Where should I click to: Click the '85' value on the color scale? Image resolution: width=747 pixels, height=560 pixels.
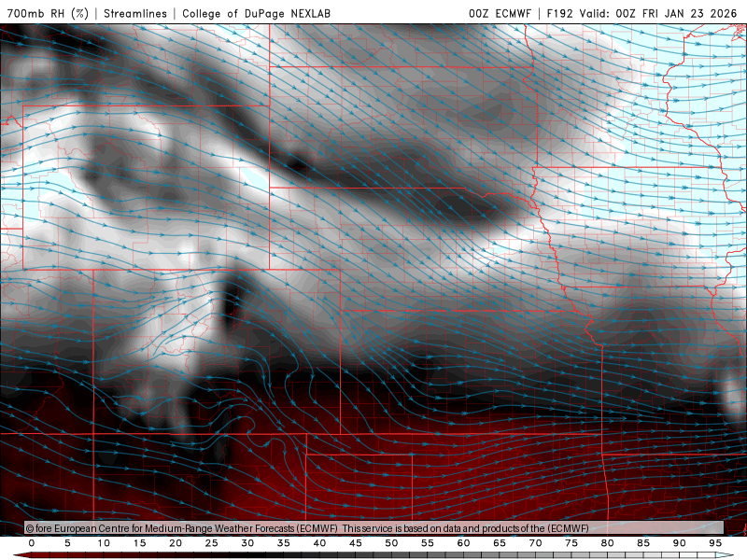click(x=643, y=543)
